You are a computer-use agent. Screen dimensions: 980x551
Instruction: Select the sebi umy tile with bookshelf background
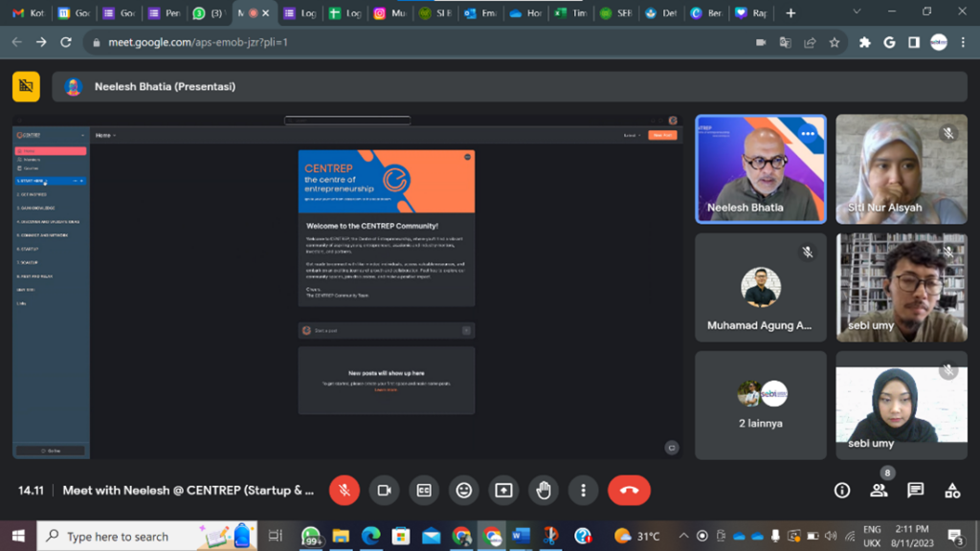tap(902, 287)
